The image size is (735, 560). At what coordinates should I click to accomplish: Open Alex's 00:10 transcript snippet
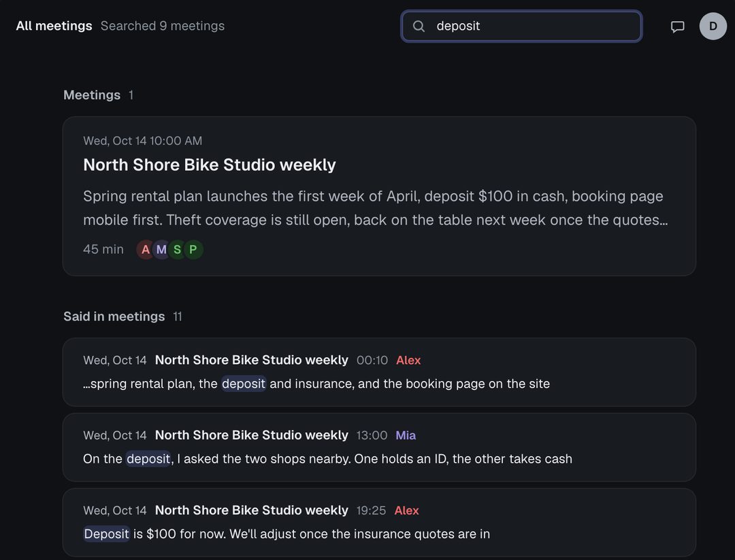(379, 372)
